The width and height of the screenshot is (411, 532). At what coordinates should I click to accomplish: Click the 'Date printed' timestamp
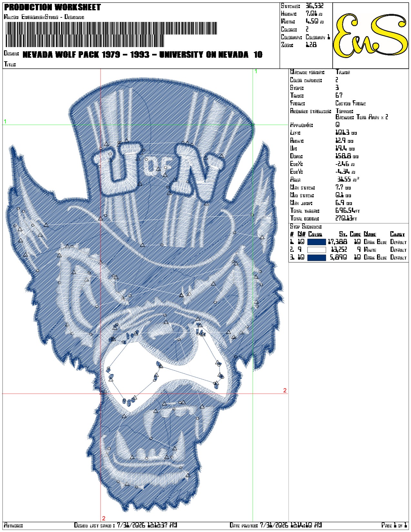coord(291,525)
